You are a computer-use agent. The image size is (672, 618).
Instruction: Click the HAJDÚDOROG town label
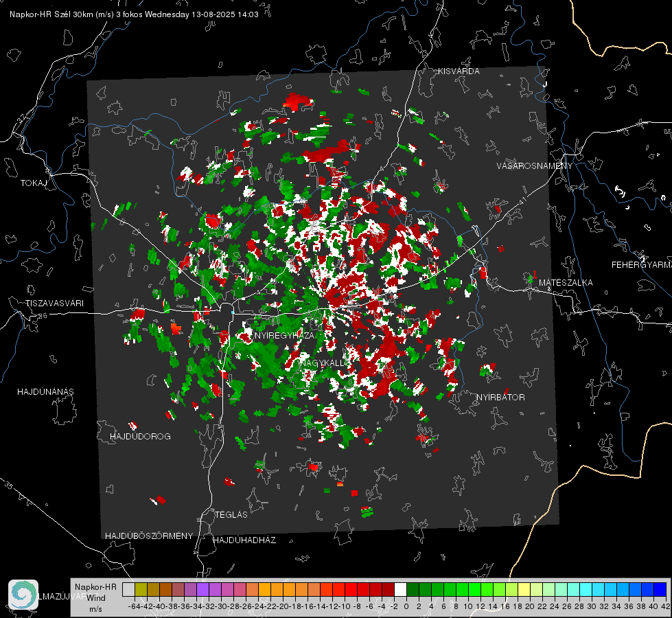click(x=140, y=437)
